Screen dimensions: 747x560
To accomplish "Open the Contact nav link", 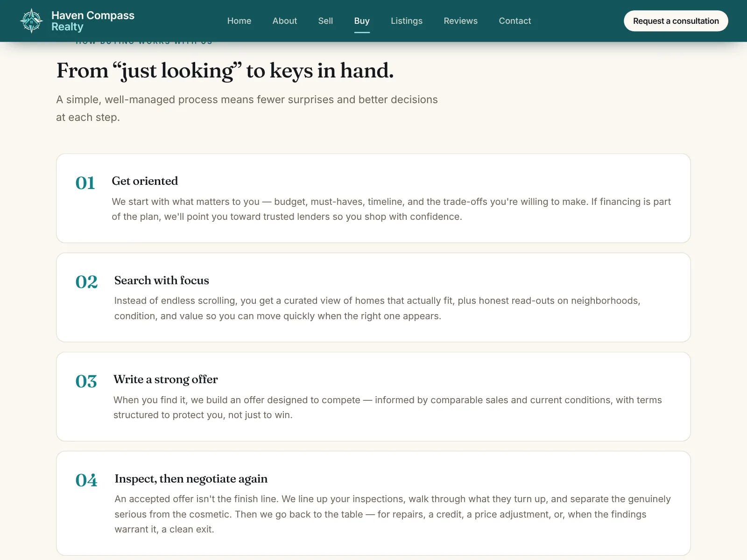I will (515, 21).
